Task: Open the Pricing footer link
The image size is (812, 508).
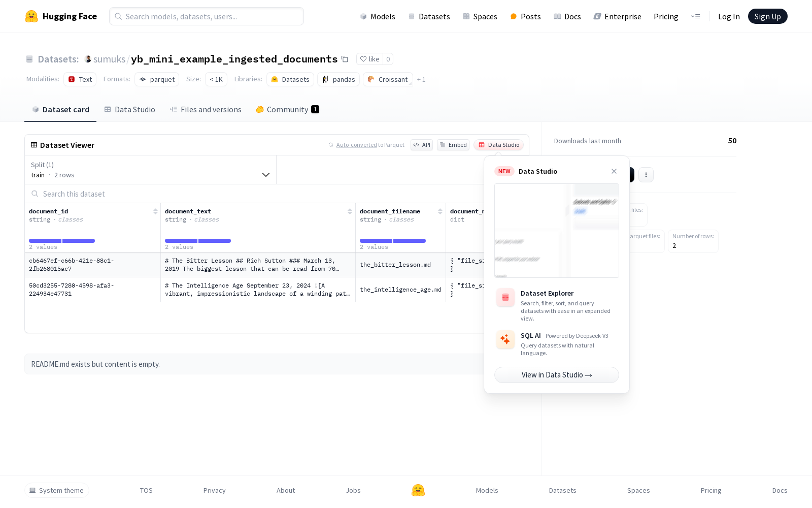Action: [711, 490]
